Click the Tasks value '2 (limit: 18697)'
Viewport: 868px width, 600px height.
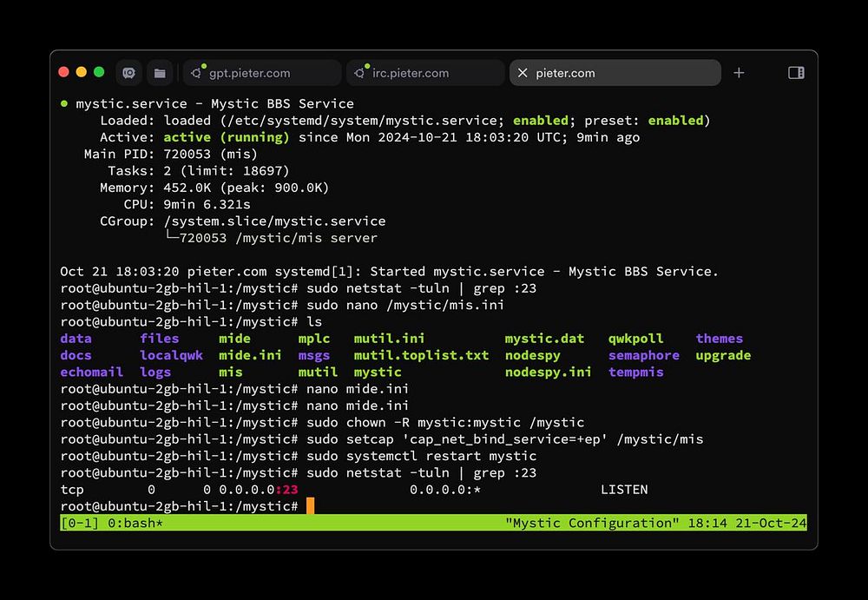(x=227, y=171)
